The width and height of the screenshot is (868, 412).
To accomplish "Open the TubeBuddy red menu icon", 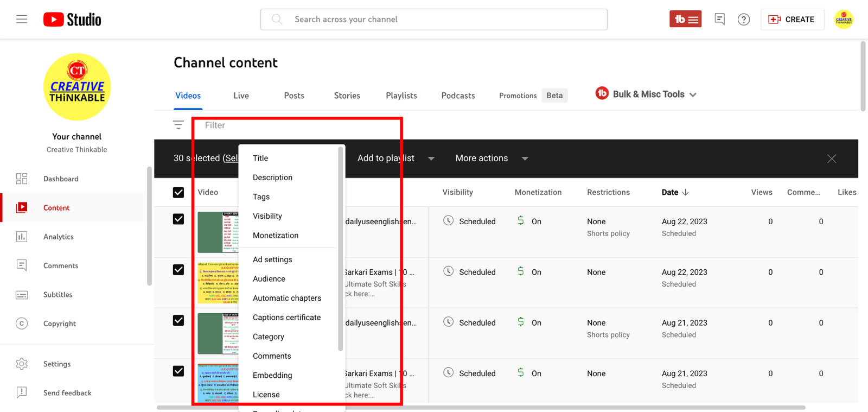I will click(685, 20).
